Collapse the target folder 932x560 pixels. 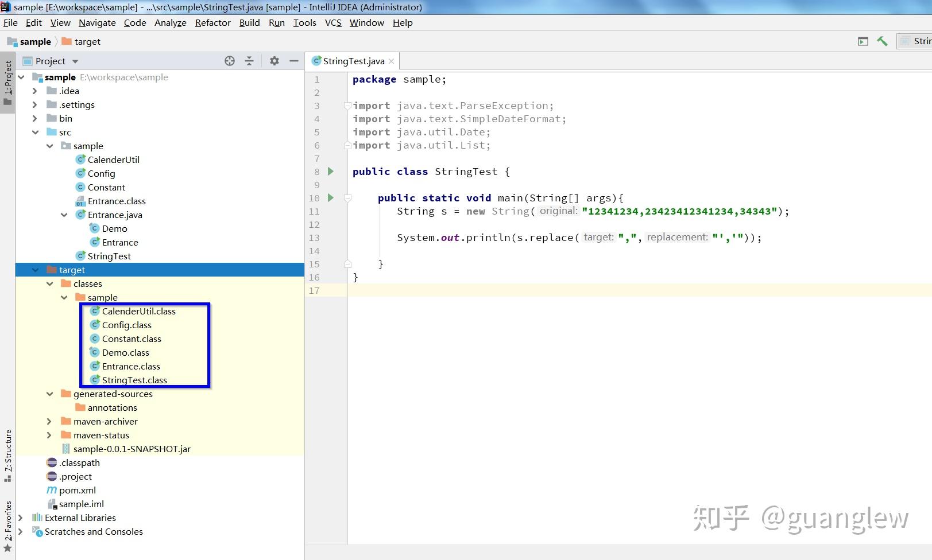pyautogui.click(x=35, y=270)
